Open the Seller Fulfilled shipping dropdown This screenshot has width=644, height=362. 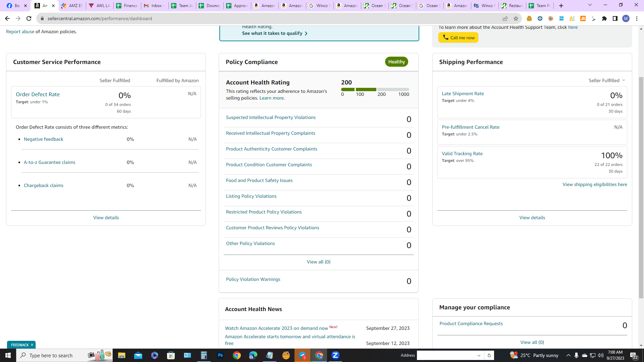point(607,80)
